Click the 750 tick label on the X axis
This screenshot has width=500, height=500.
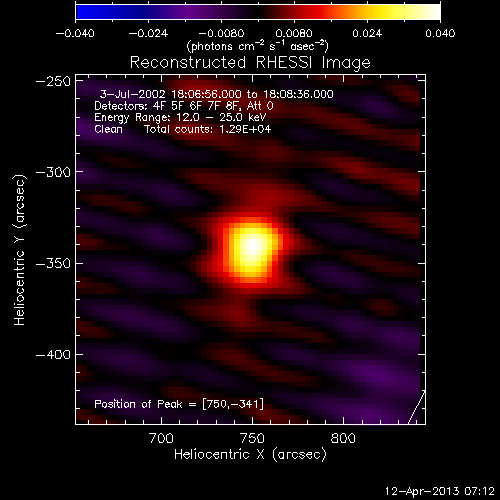point(252,438)
